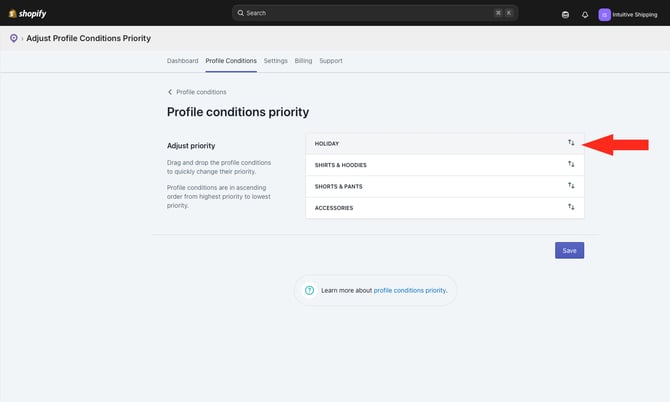Click the app pin icon in breadcrumb
The width and height of the screenshot is (670, 402).
coord(14,38)
